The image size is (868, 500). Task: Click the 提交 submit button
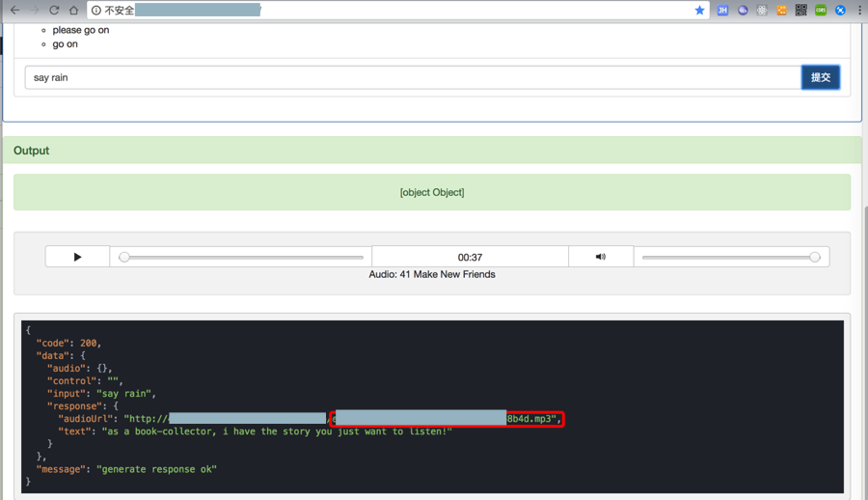tap(821, 77)
